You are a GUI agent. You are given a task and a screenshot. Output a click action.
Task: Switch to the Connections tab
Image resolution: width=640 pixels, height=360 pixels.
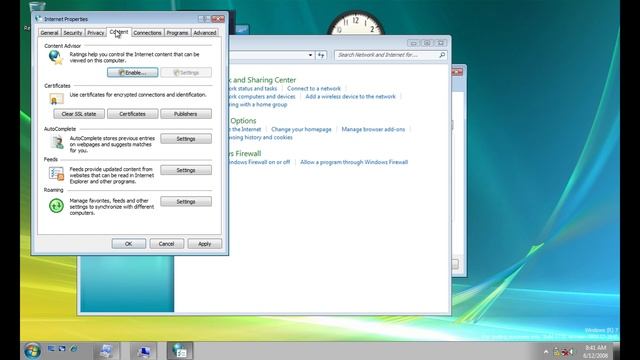coord(147,33)
